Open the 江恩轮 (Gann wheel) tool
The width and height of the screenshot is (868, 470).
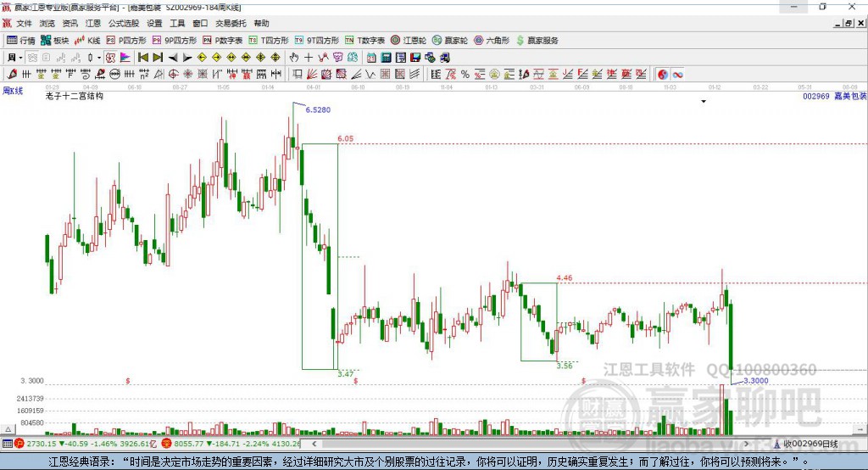click(x=408, y=41)
